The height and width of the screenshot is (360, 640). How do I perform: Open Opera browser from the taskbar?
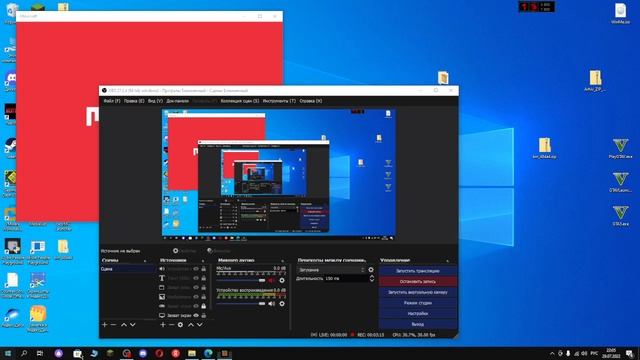point(159,353)
